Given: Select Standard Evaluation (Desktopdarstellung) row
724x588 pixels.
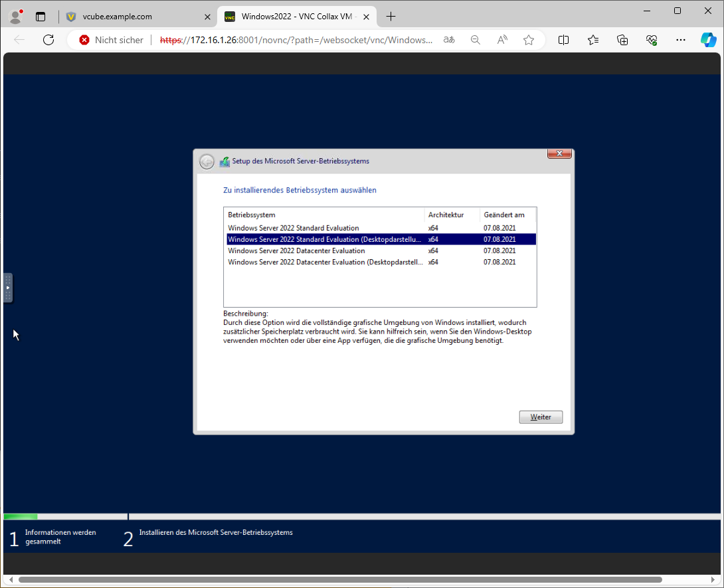Looking at the screenshot, I should pyautogui.click(x=381, y=239).
